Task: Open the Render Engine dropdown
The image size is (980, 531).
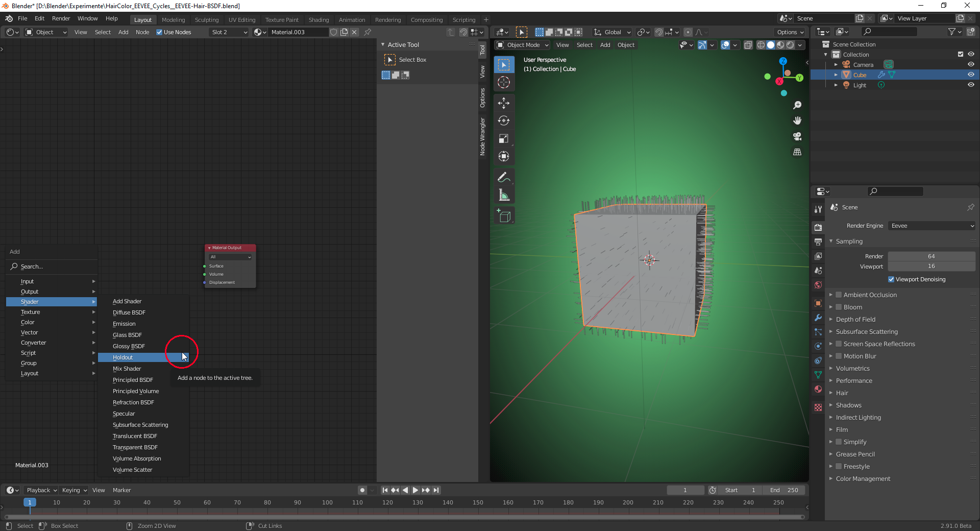Action: [931, 225]
